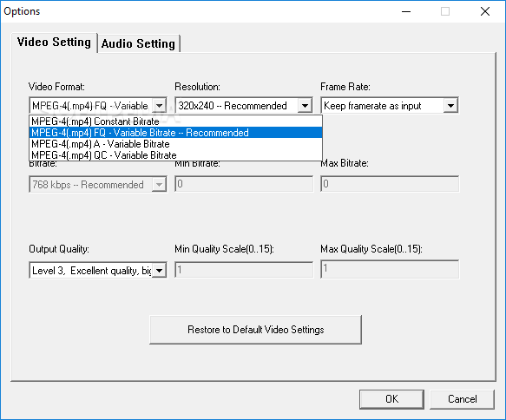Click the Min Quality Scale(0..15) label
This screenshot has width=506, height=420.
click(224, 249)
